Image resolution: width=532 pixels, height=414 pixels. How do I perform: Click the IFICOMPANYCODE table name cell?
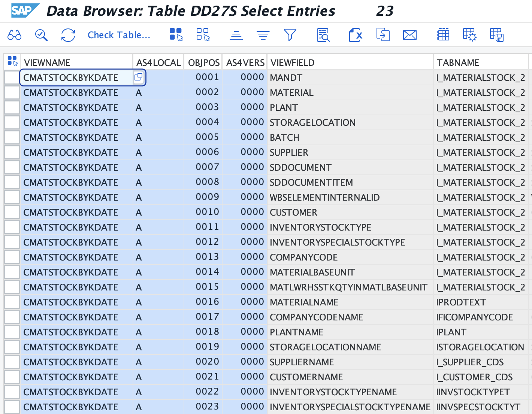pos(481,317)
